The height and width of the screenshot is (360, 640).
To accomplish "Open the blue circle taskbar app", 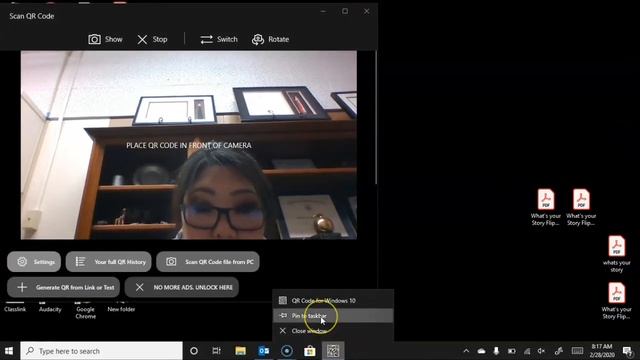I will [287, 351].
